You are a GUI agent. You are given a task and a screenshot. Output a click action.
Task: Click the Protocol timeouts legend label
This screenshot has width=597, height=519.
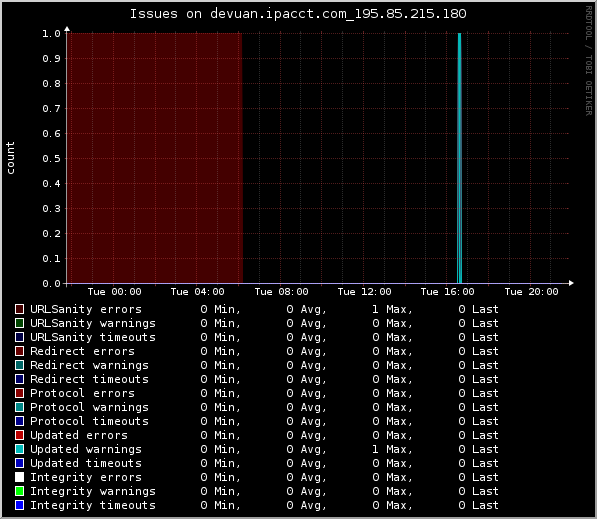click(89, 421)
